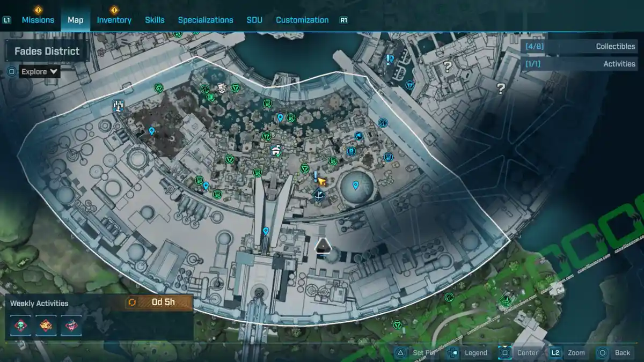The image size is (644, 362).
Task: Toggle the Activities filter showing 1/1
Action: click(580, 64)
